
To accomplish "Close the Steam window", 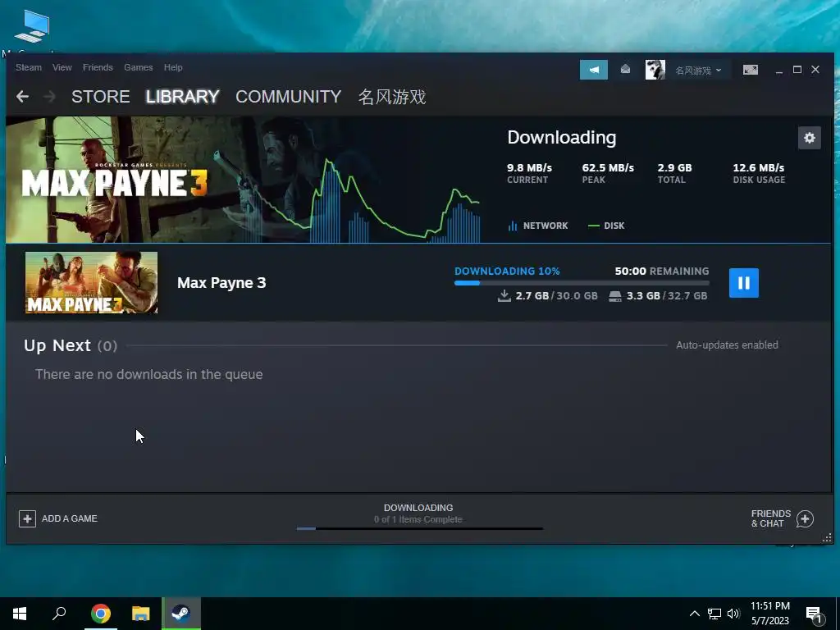I will coord(815,70).
